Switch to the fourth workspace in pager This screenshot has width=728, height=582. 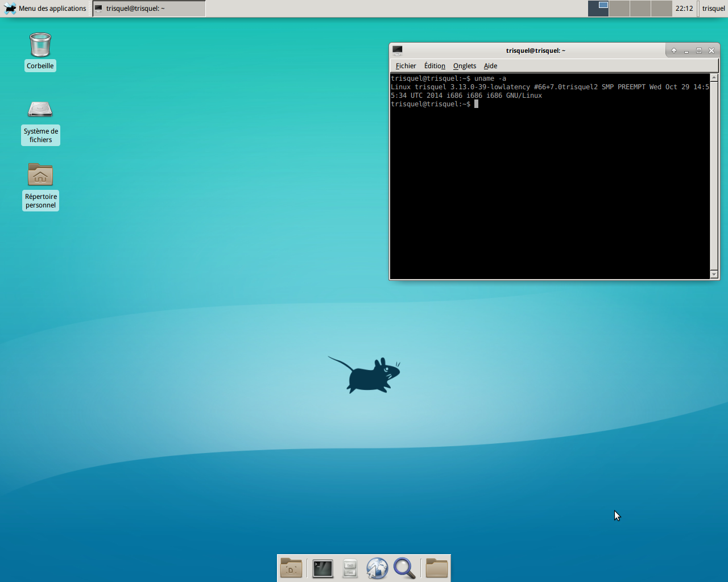[661, 9]
